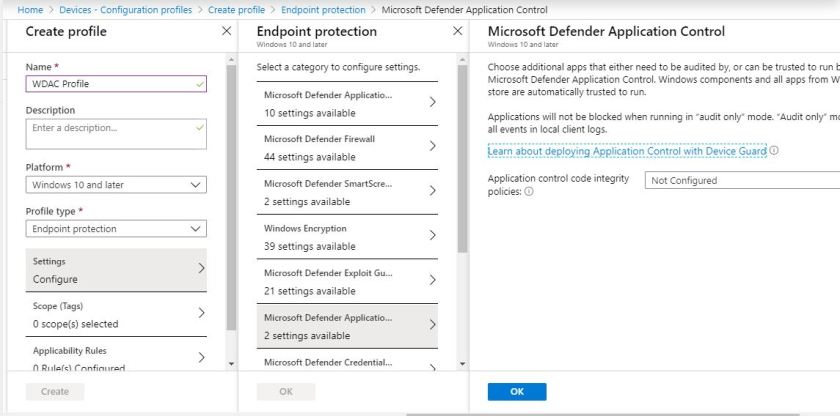Click the Name input field
This screenshot has width=840, height=416.
tap(115, 84)
